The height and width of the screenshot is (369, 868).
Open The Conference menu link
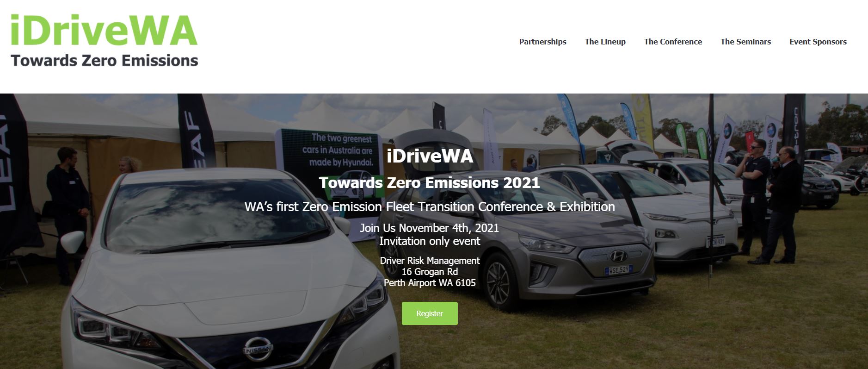(673, 42)
